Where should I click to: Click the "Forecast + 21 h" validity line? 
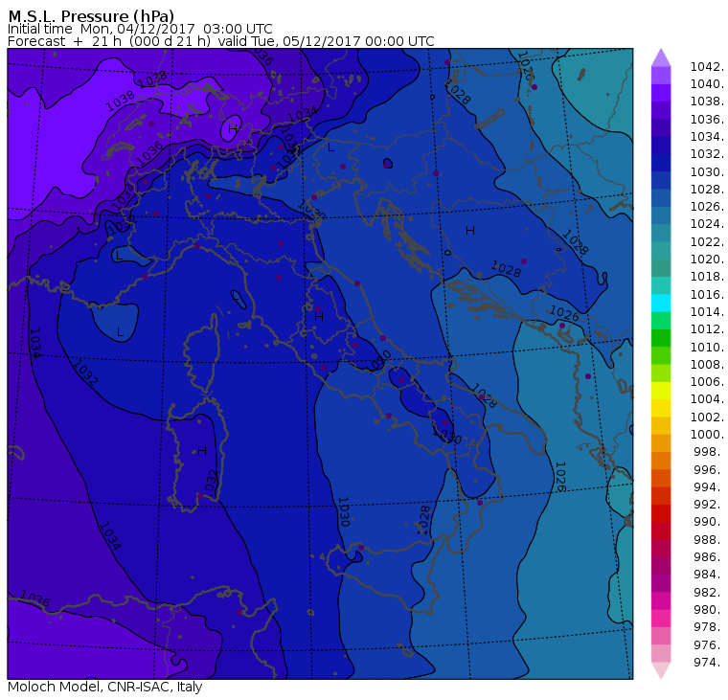pyautogui.click(x=221, y=41)
